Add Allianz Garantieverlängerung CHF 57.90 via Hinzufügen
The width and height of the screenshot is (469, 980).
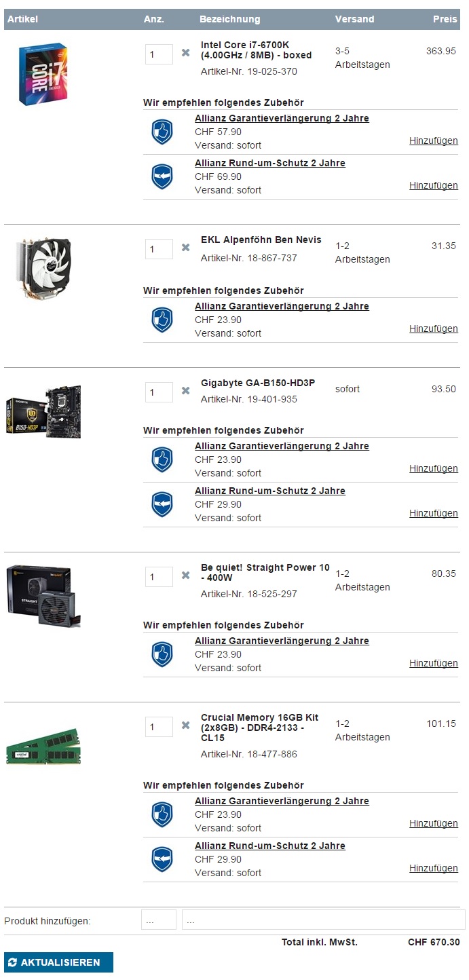tap(434, 140)
